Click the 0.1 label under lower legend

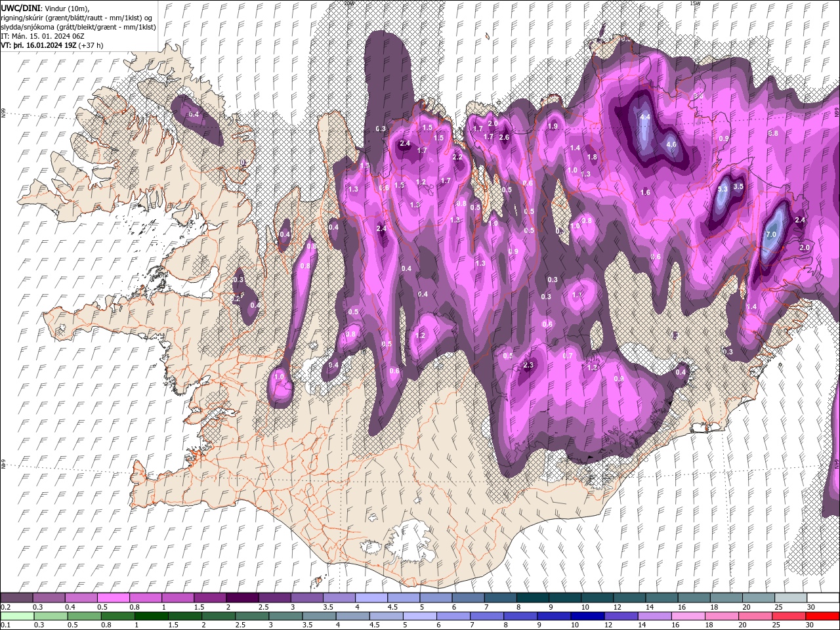coord(5,625)
